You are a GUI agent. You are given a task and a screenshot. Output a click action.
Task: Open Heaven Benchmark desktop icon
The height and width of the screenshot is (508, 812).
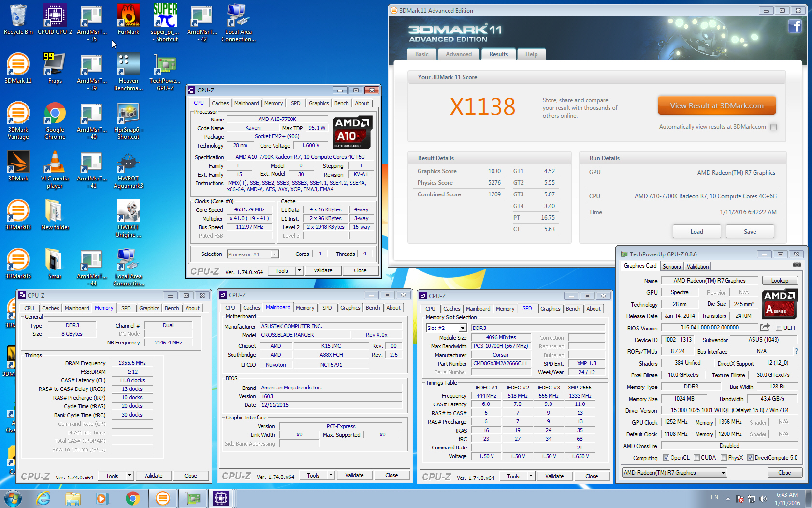coord(129,72)
